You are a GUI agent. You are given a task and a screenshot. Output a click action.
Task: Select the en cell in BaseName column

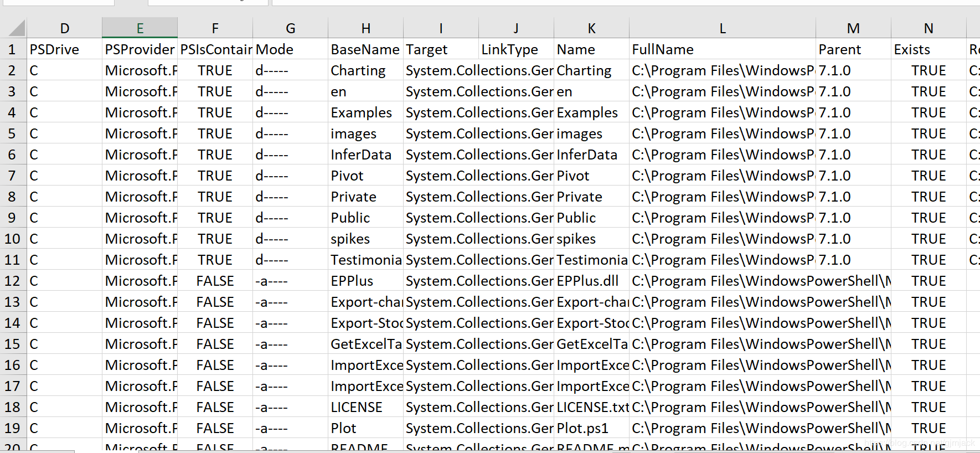point(366,91)
